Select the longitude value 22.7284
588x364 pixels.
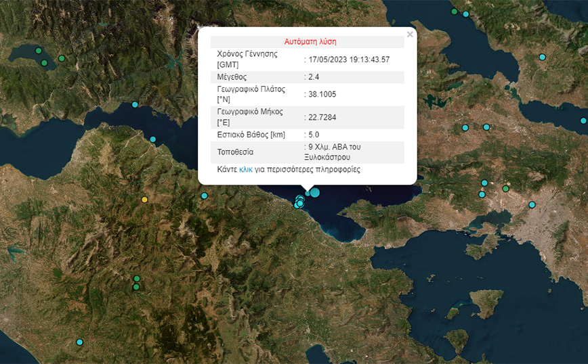tap(322, 117)
